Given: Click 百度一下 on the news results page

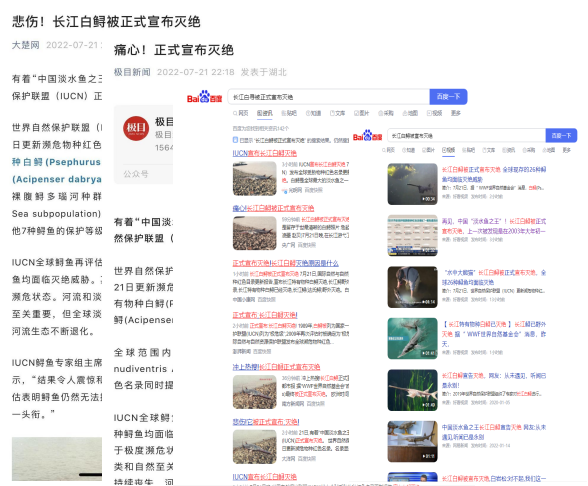Looking at the screenshot, I should tap(448, 97).
